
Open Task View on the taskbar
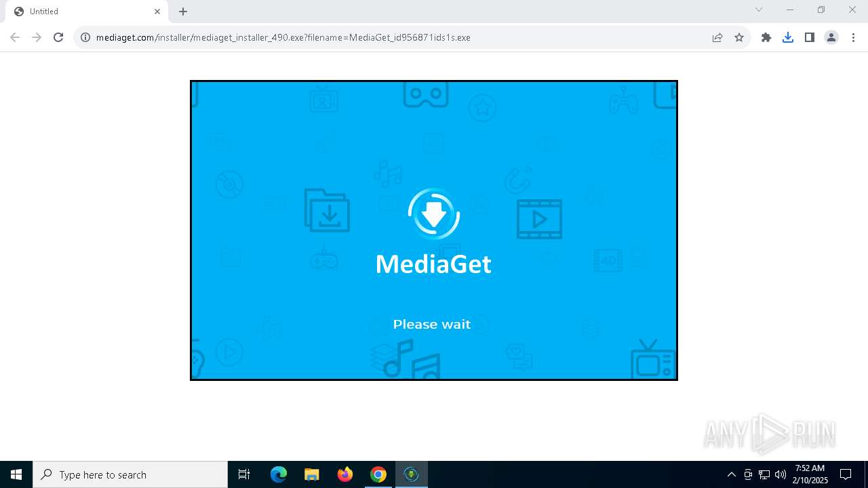244,474
